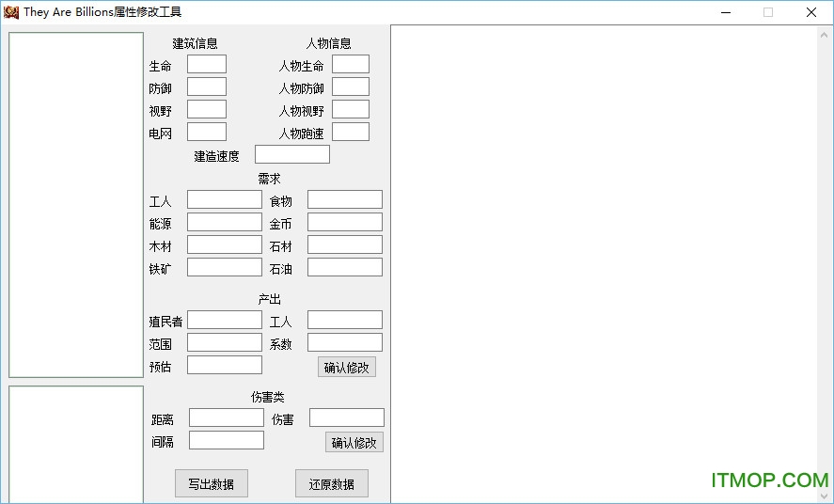Focus the 殖民者 output input field
The height and width of the screenshot is (504, 834).
pyautogui.click(x=225, y=320)
